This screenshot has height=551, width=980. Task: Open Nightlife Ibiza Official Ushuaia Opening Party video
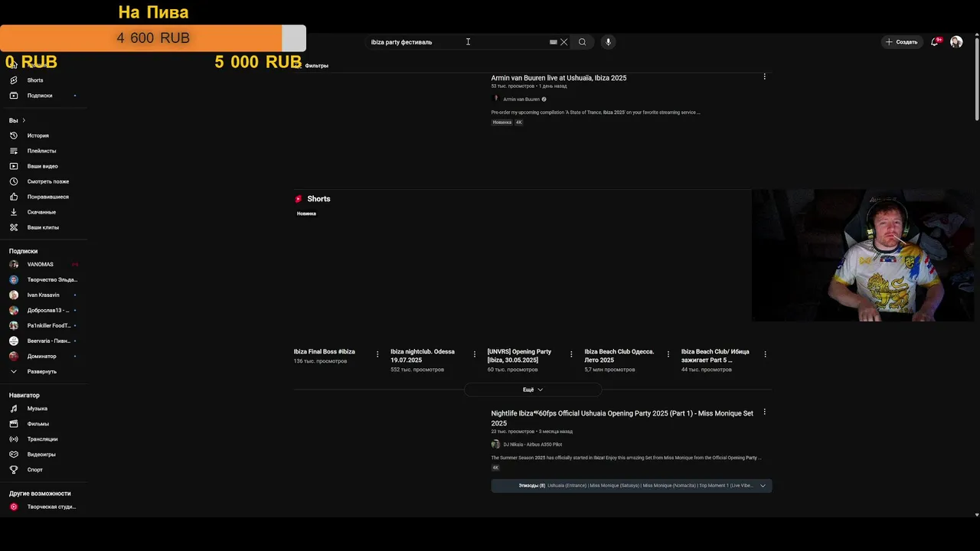(622, 418)
